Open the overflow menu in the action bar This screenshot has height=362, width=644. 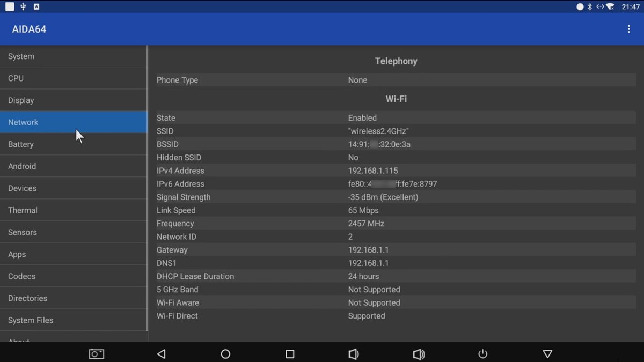pos(628,29)
